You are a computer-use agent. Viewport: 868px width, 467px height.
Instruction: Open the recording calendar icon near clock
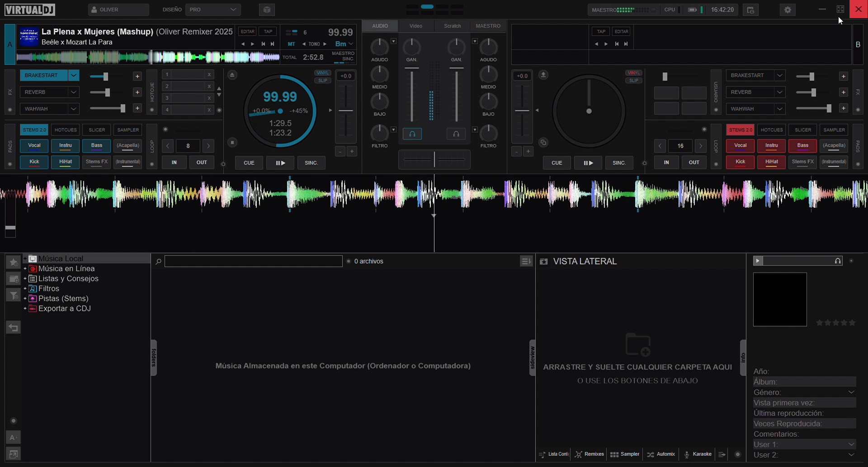(x=750, y=10)
